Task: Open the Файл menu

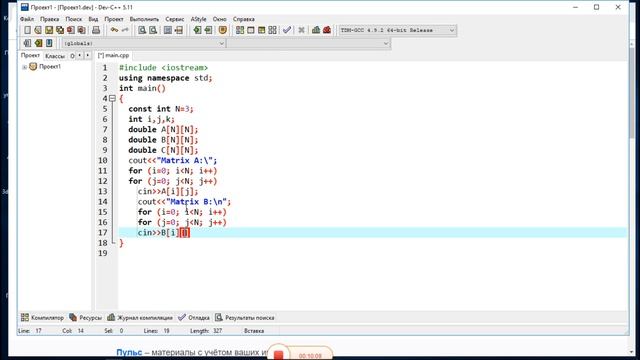Action: point(27,19)
